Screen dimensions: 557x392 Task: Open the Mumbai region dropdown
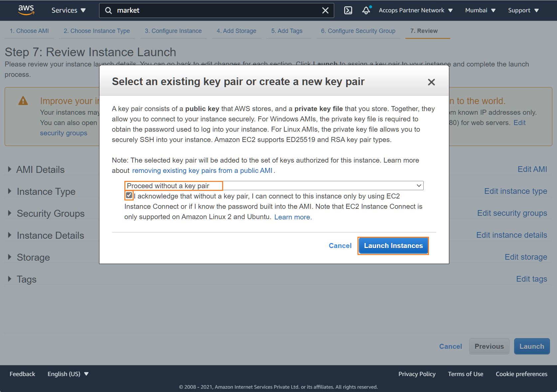pos(480,10)
